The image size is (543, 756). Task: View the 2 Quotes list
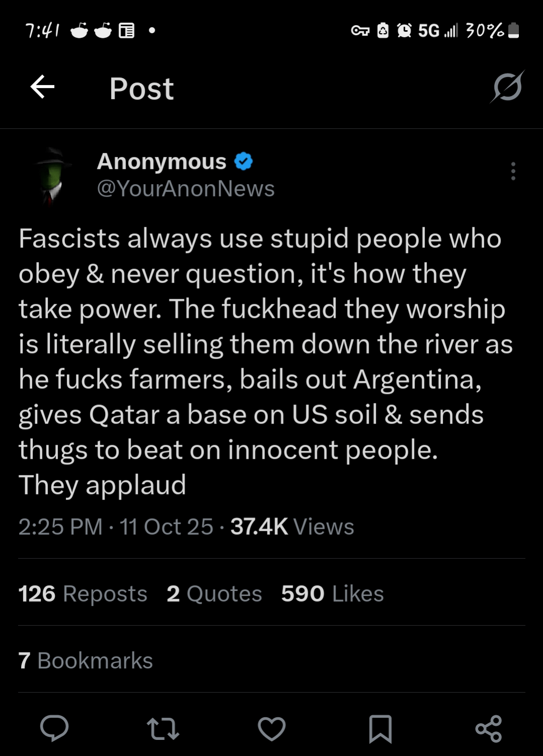pyautogui.click(x=214, y=594)
